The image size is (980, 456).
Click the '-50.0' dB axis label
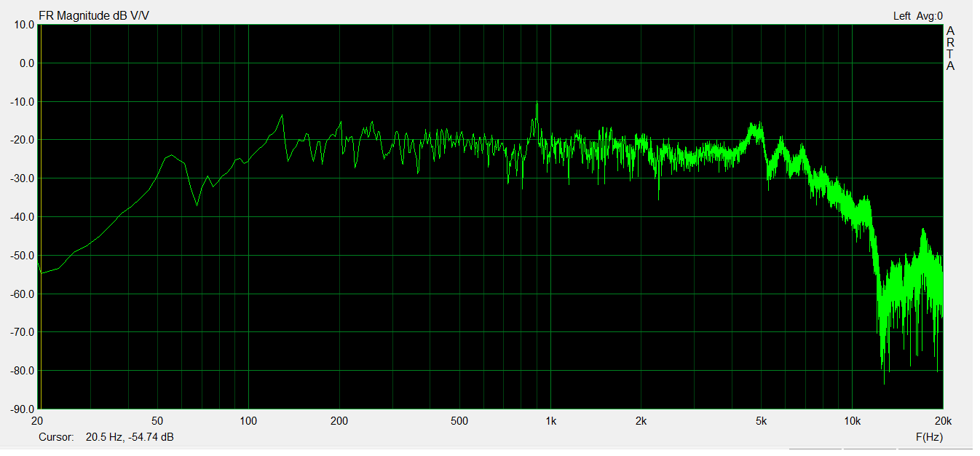[x=23, y=256]
